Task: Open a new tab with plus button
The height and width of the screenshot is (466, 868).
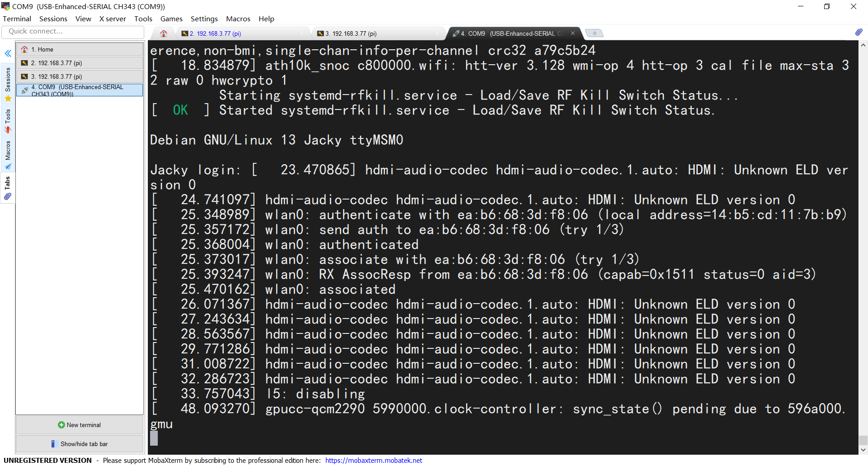Action: point(594,33)
